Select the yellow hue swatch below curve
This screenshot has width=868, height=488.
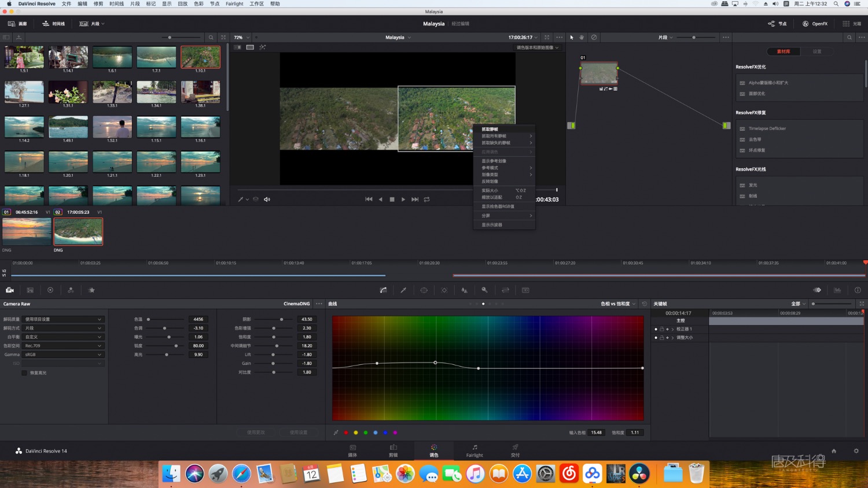[x=356, y=432]
